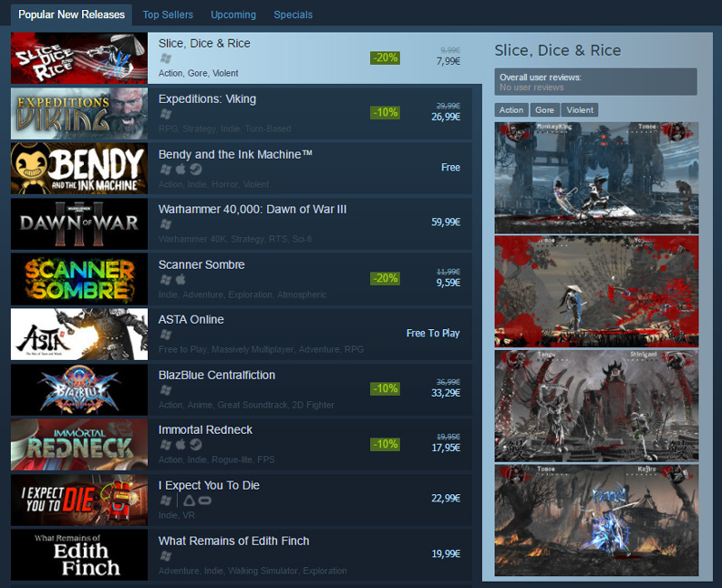View the Shinigami fight screenshot
722x588 pixels.
597,406
